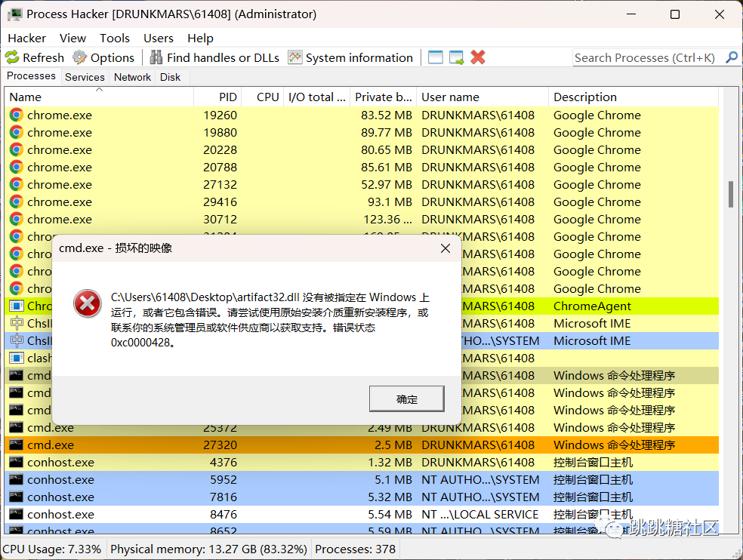Click the find window toolbar icon
The image size is (743, 560).
(x=436, y=57)
